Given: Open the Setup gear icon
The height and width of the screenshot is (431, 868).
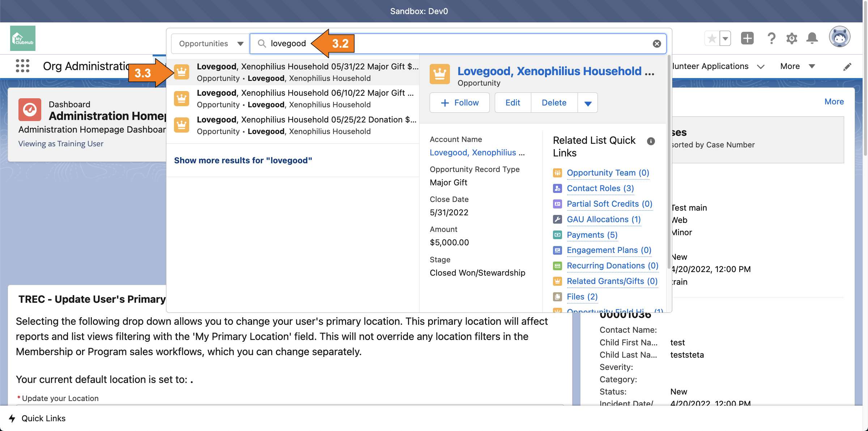Looking at the screenshot, I should pos(792,38).
